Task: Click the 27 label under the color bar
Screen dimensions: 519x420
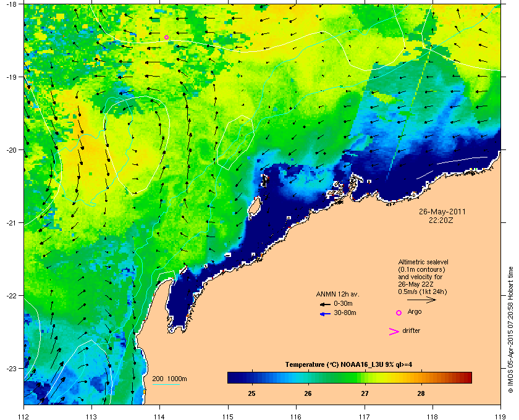Action: click(x=365, y=393)
